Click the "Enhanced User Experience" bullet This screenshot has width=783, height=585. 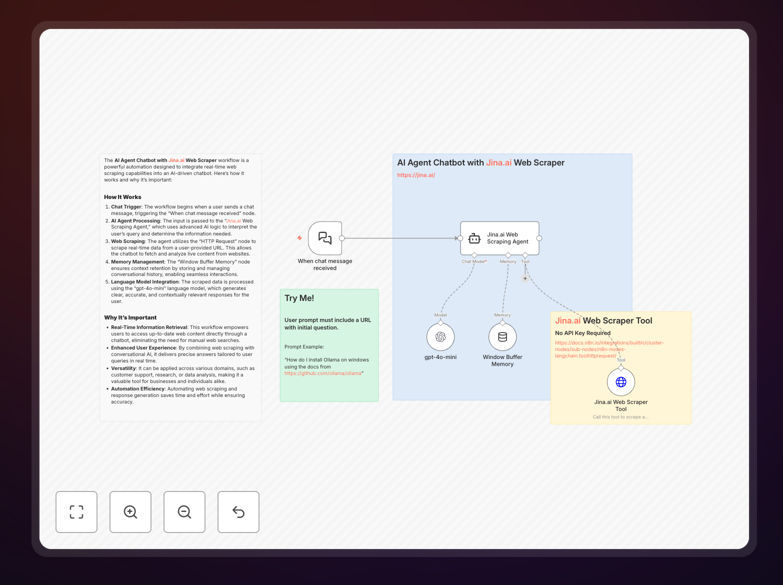click(182, 354)
